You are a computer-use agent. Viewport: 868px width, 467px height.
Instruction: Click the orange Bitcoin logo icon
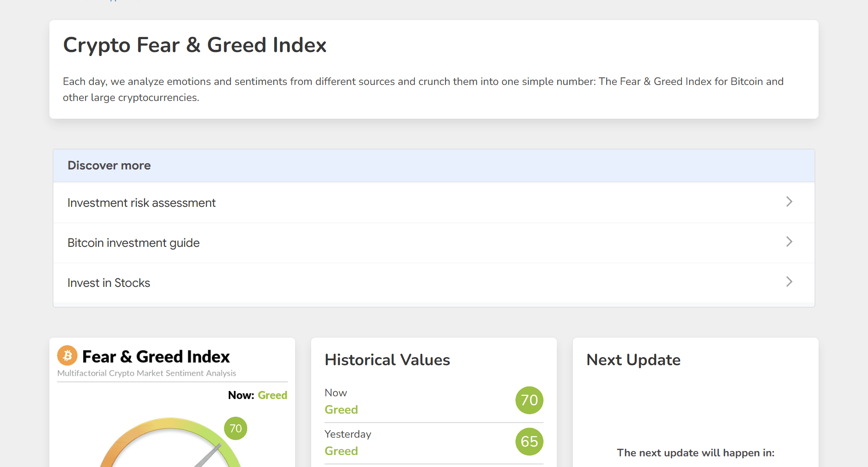[x=67, y=356]
